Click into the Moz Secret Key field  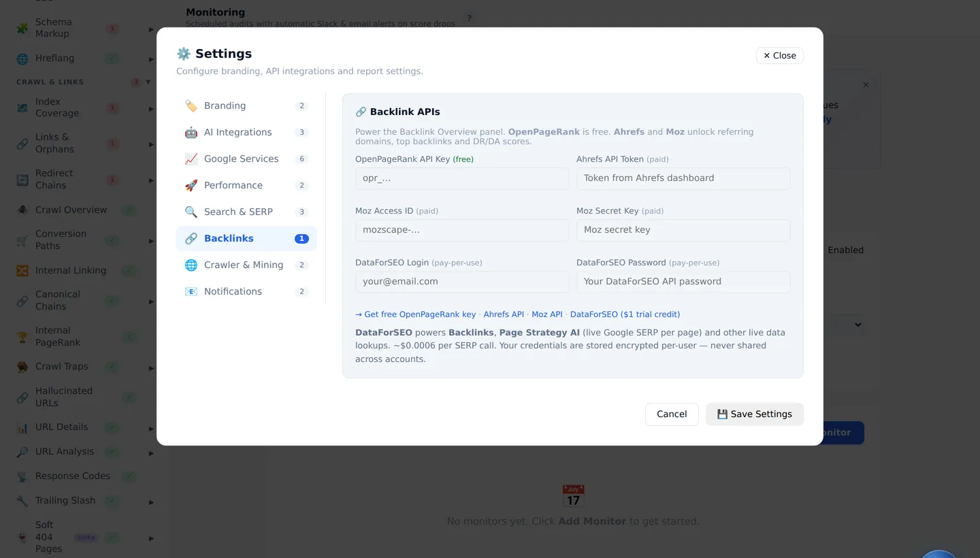coord(683,230)
